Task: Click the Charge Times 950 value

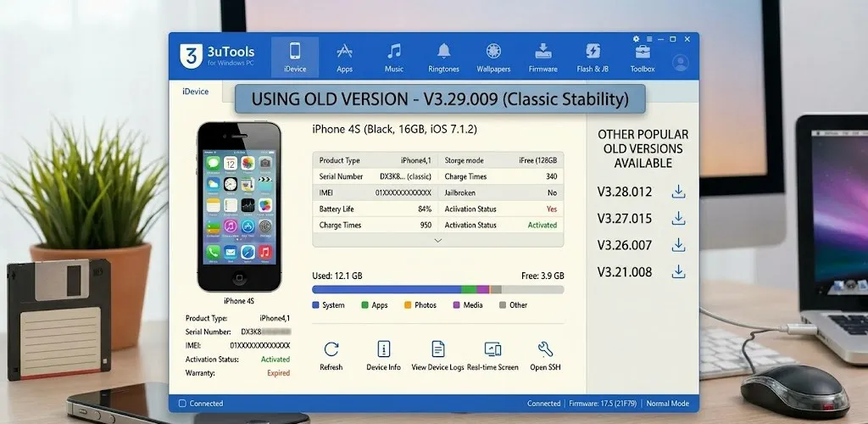Action: (426, 226)
